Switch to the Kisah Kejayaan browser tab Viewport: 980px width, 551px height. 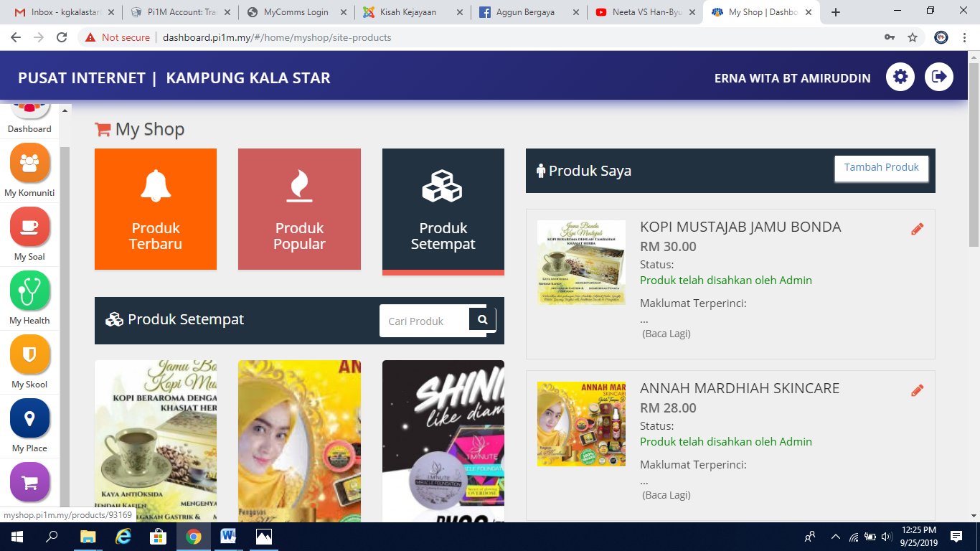409,12
